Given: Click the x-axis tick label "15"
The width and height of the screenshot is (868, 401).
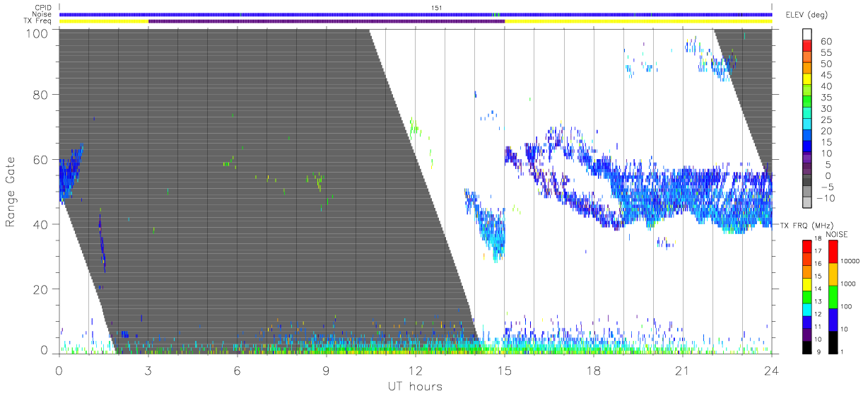Looking at the screenshot, I should [x=504, y=370].
